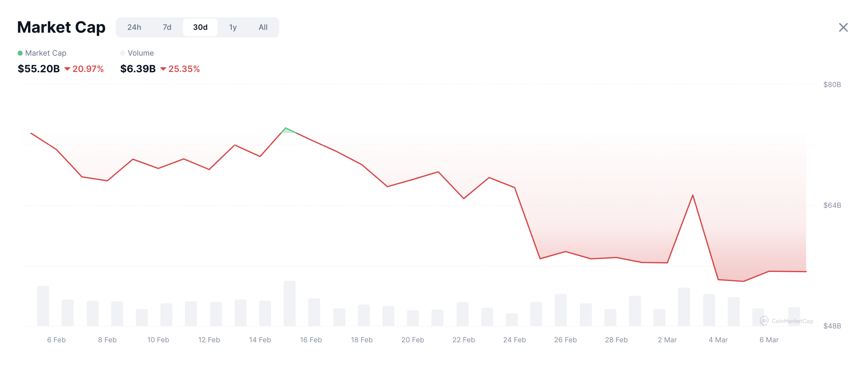The width and height of the screenshot is (868, 369).
Task: Show the All time range
Action: pyautogui.click(x=263, y=27)
